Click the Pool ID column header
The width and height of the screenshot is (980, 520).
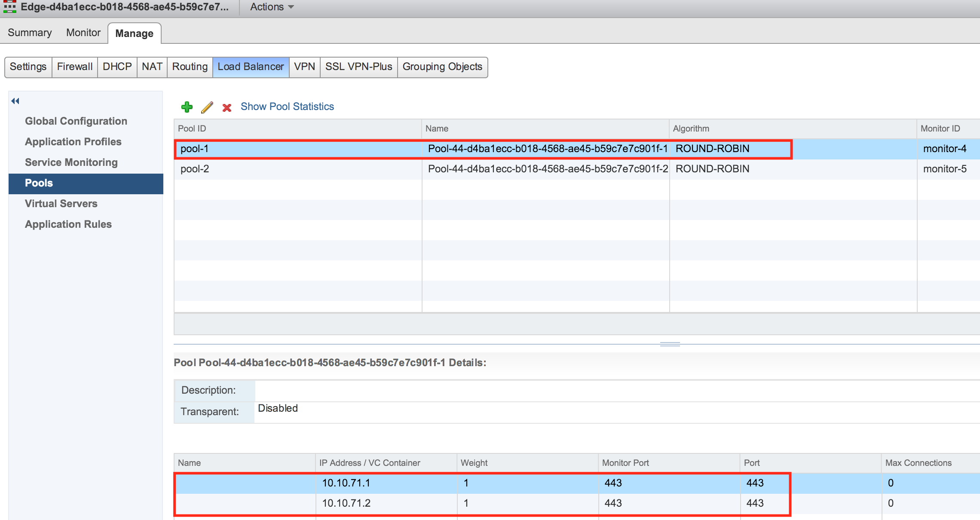pyautogui.click(x=192, y=128)
